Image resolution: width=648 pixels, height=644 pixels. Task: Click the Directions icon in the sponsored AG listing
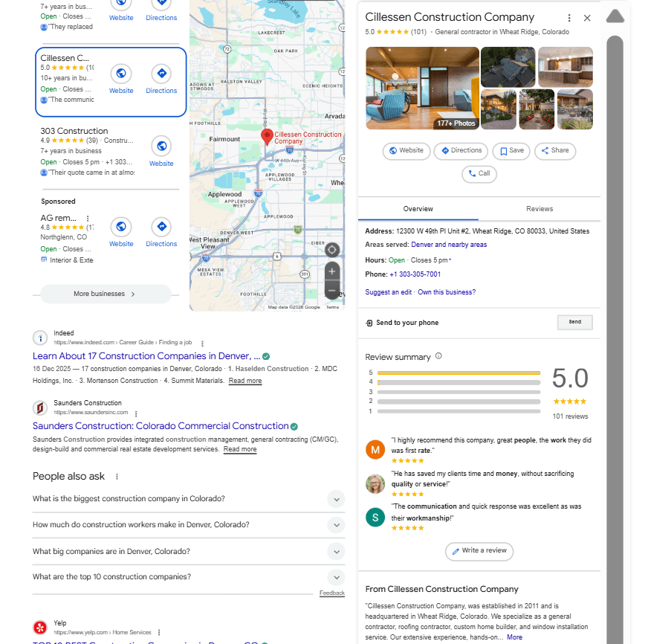point(161,228)
